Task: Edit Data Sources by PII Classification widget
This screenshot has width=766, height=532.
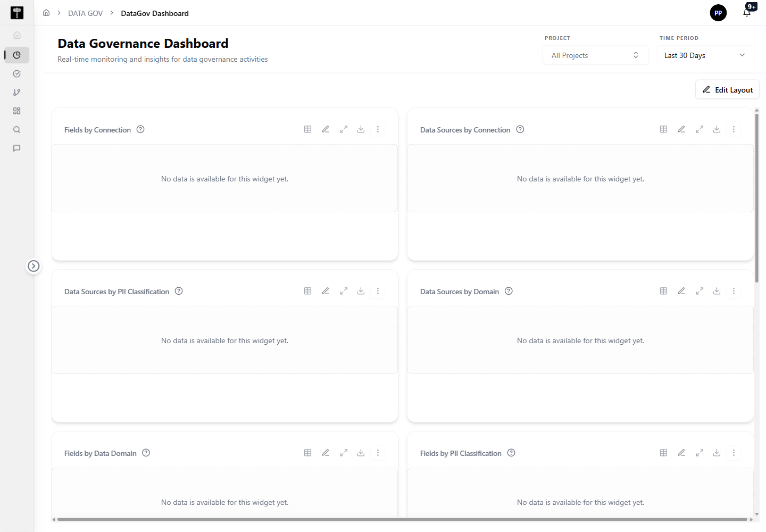Action: click(326, 291)
